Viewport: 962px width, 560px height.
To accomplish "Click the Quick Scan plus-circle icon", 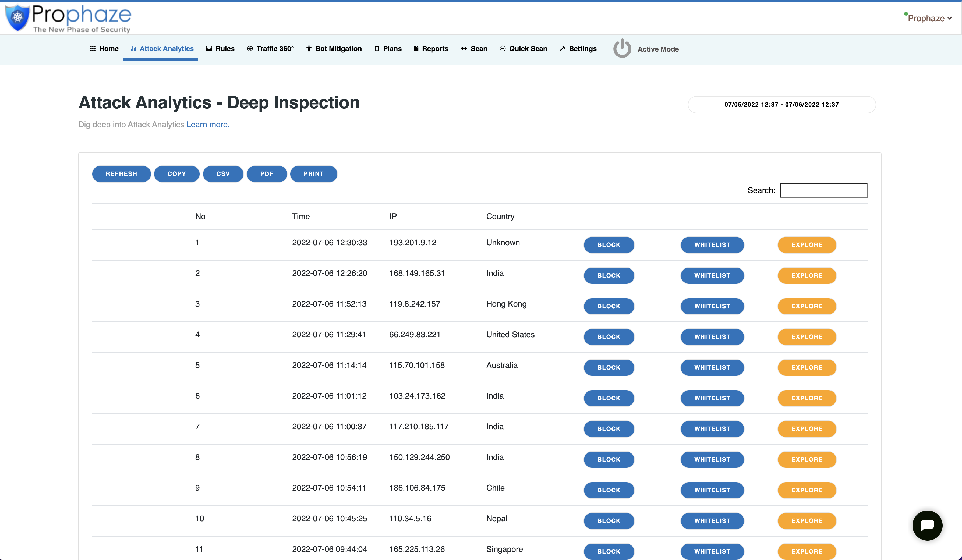I will 502,48.
